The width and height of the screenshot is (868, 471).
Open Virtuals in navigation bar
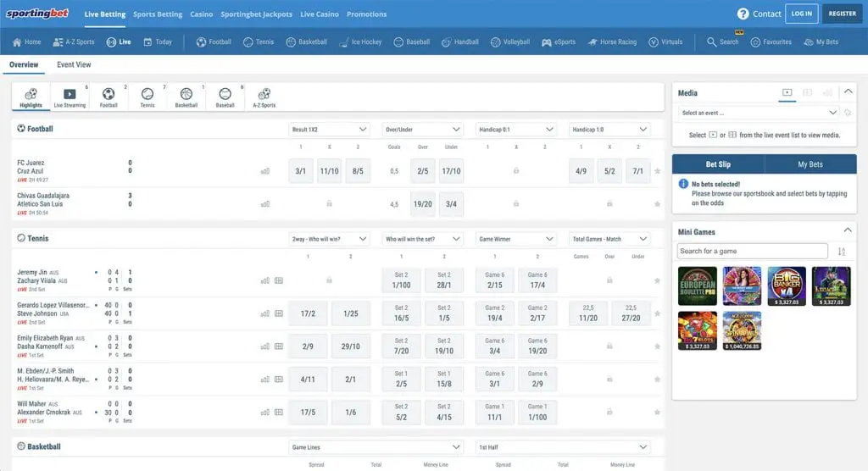pos(665,42)
